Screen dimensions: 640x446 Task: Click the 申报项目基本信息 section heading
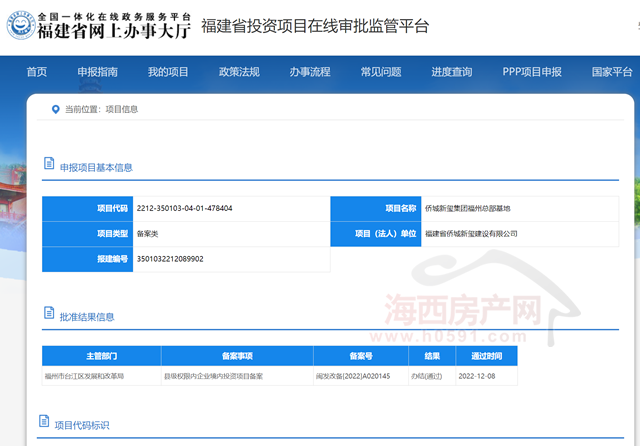[96, 168]
